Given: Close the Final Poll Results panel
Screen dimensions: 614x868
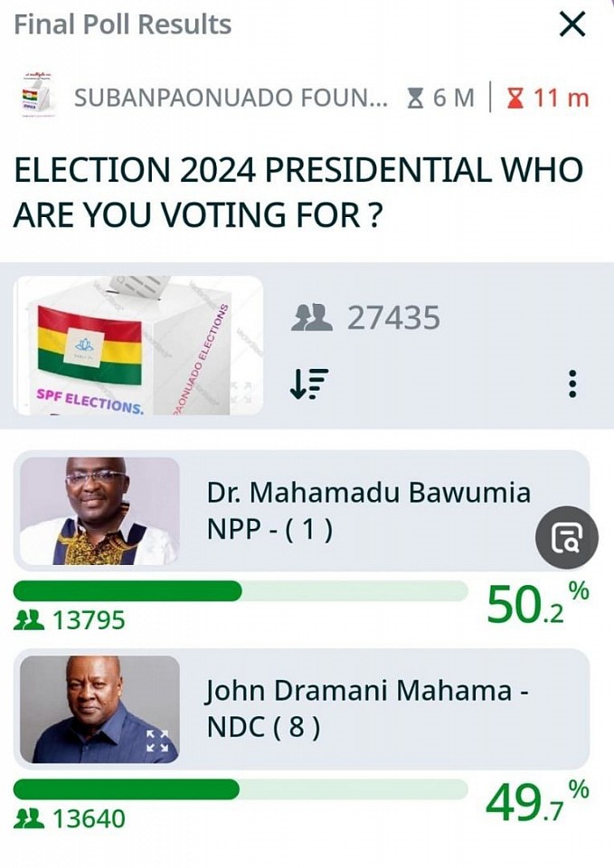Looking at the screenshot, I should coord(572,24).
